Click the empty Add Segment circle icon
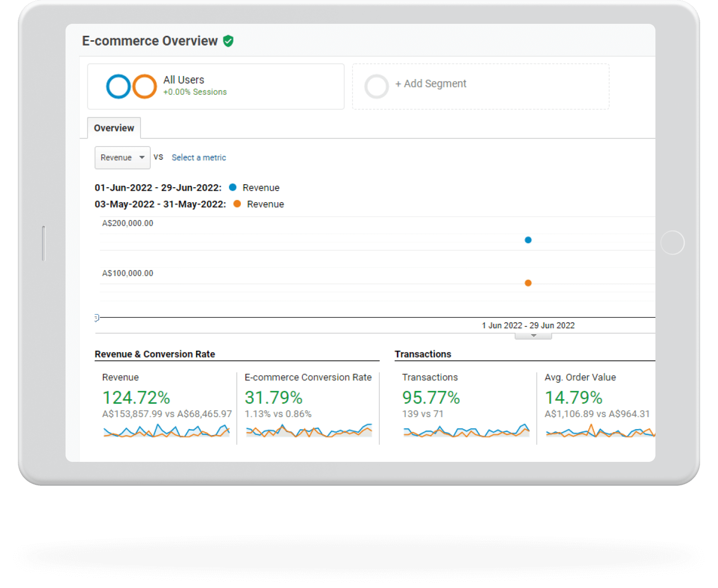This screenshot has width=718, height=588. coord(376,86)
